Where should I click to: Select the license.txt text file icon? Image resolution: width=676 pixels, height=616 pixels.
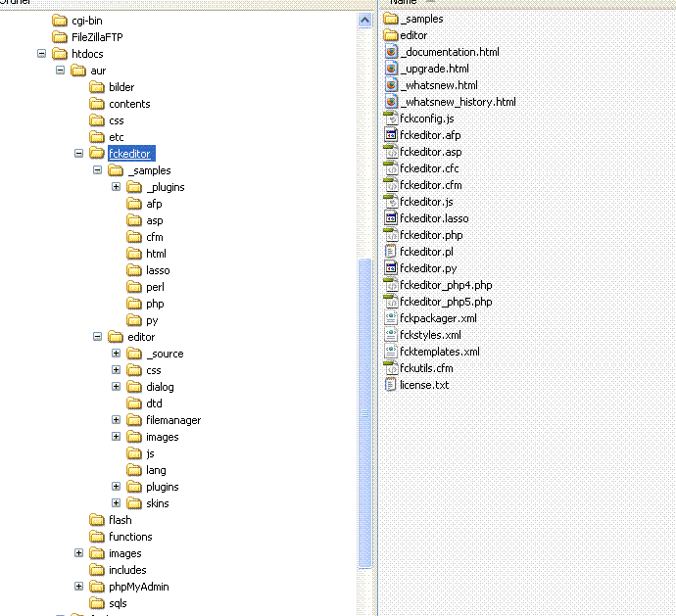pos(391,385)
